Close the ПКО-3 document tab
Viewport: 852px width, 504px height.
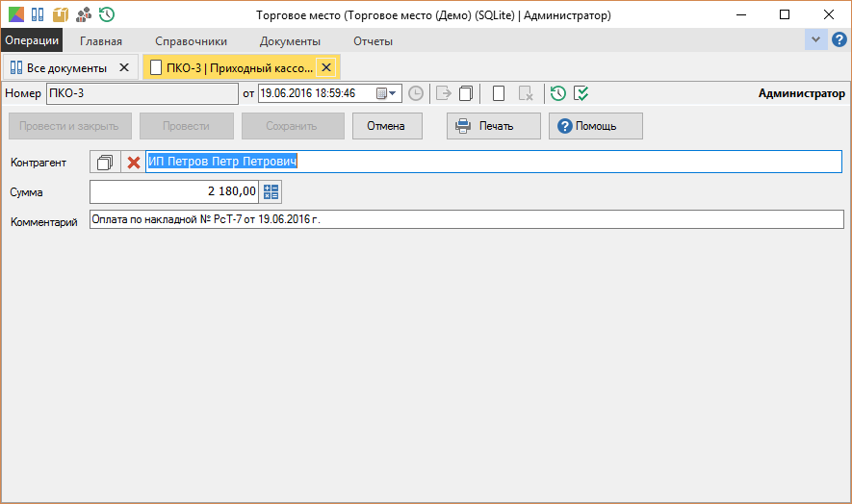tap(326, 67)
